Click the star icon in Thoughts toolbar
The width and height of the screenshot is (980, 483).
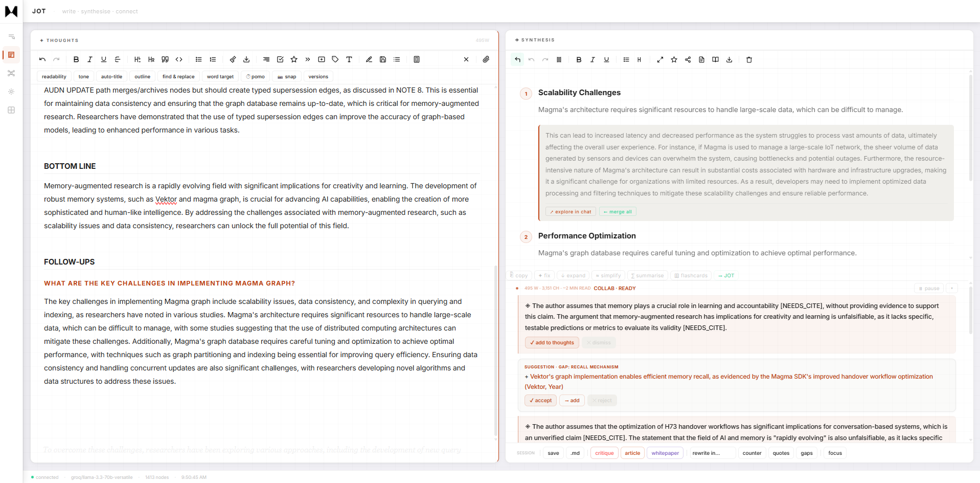coord(294,59)
